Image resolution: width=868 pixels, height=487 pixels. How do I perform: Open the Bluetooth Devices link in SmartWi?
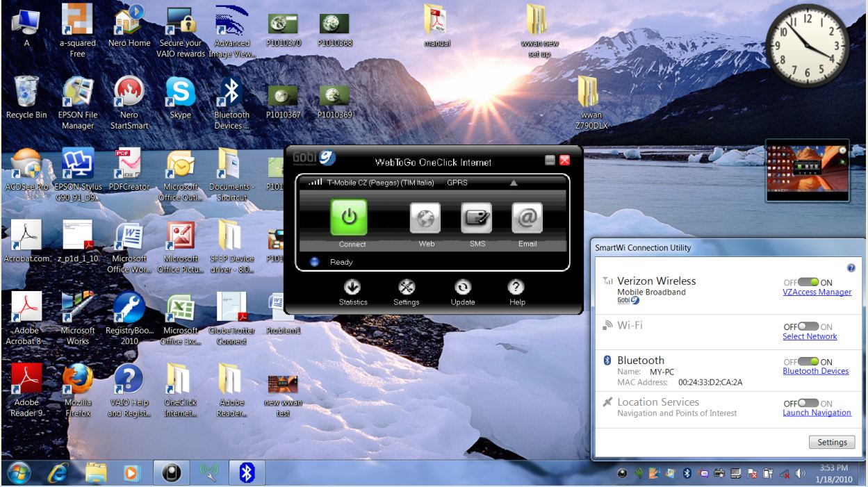click(815, 371)
